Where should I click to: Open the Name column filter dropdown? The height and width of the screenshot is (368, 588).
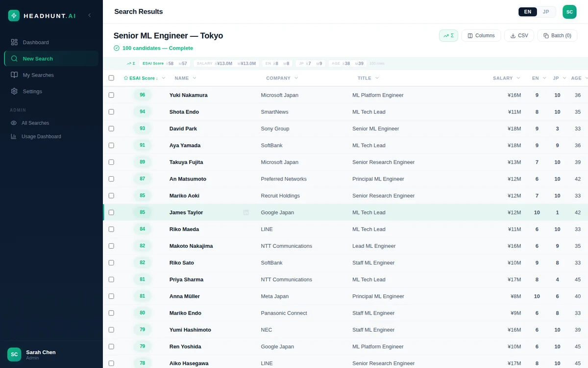195,78
